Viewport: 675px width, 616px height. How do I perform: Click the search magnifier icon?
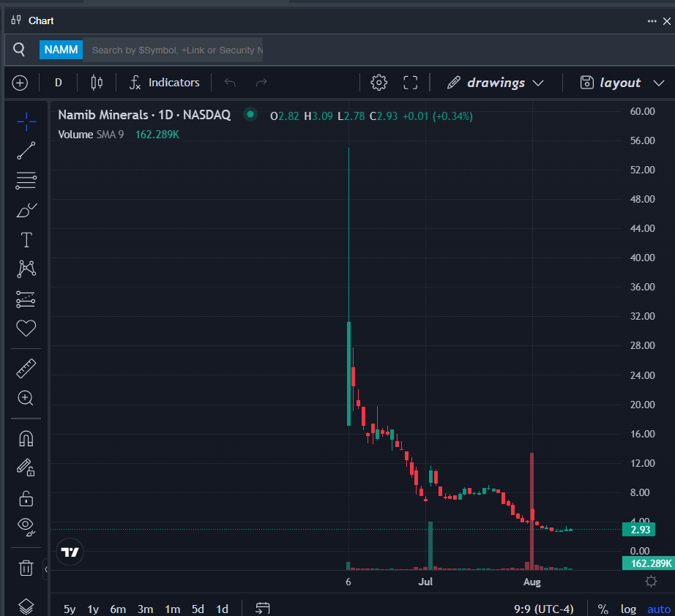click(x=19, y=50)
